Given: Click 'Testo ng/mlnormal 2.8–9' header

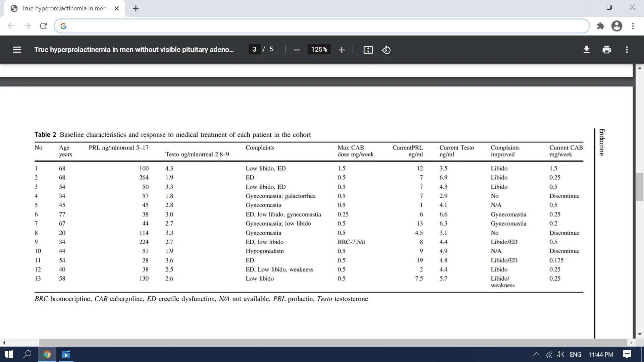Looking at the screenshot, I should click(197, 154).
